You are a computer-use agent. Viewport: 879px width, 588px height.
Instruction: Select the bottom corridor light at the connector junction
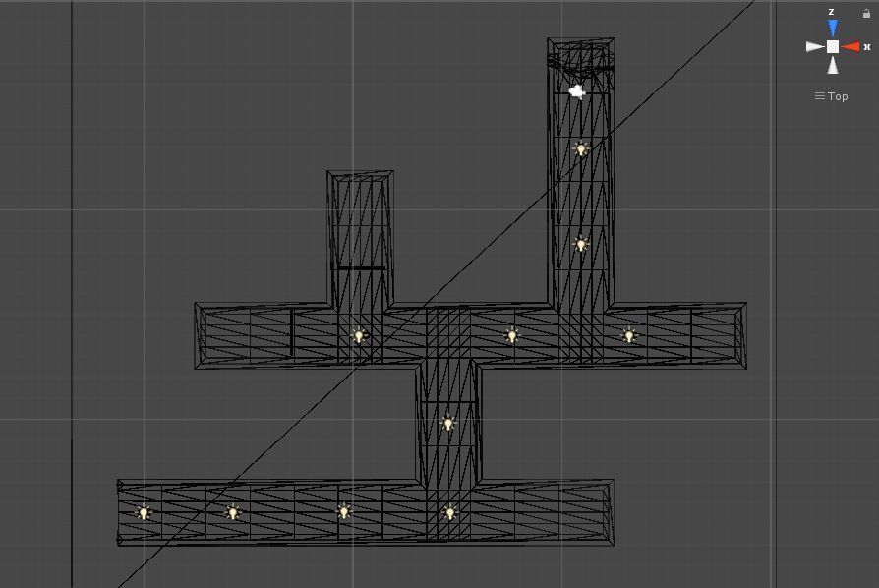[x=449, y=511]
